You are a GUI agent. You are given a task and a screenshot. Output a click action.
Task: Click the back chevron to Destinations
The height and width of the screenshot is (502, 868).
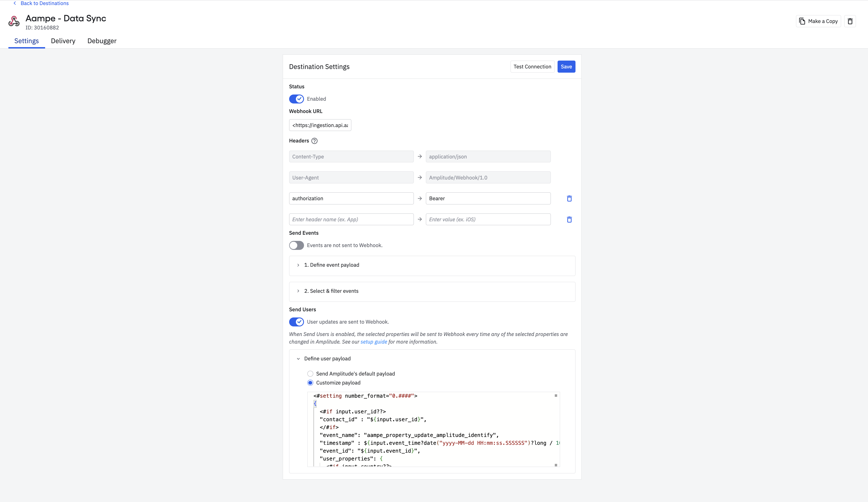click(15, 3)
